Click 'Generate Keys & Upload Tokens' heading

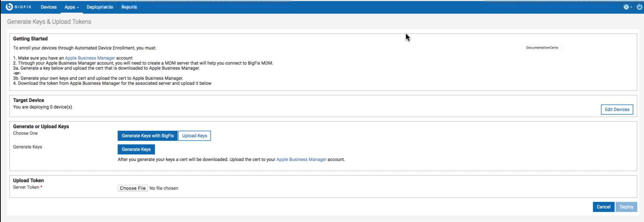point(49,22)
